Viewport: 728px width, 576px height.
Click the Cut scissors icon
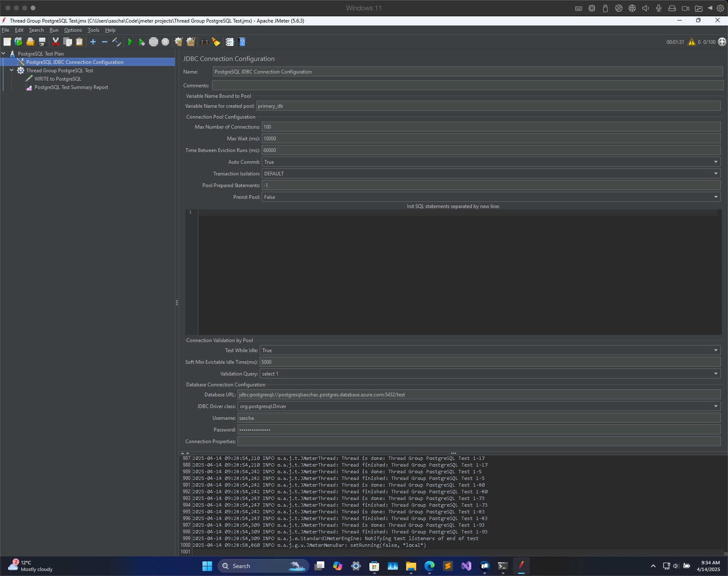point(56,42)
